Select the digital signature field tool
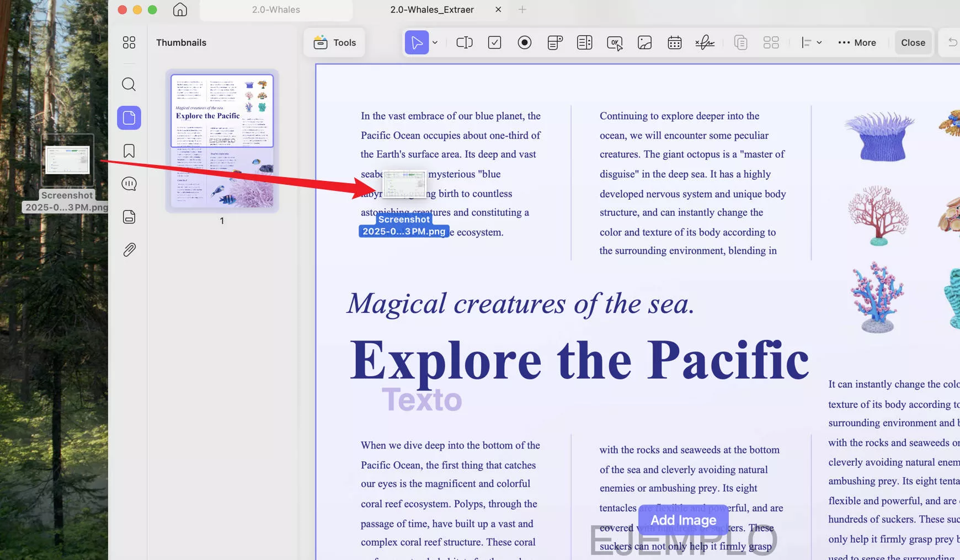960x560 pixels. 705,42
